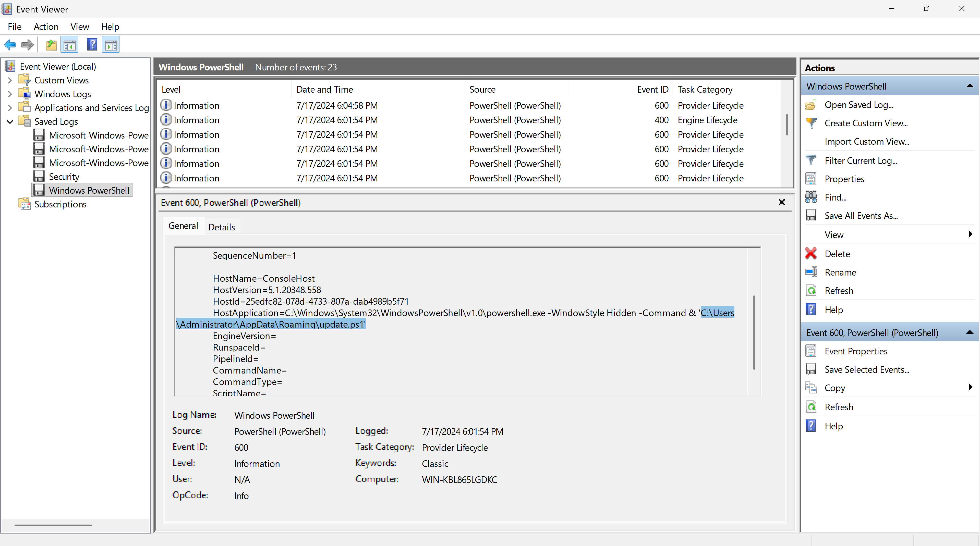Click the blue Back arrow toolbar icon
The image size is (980, 546).
click(10, 45)
